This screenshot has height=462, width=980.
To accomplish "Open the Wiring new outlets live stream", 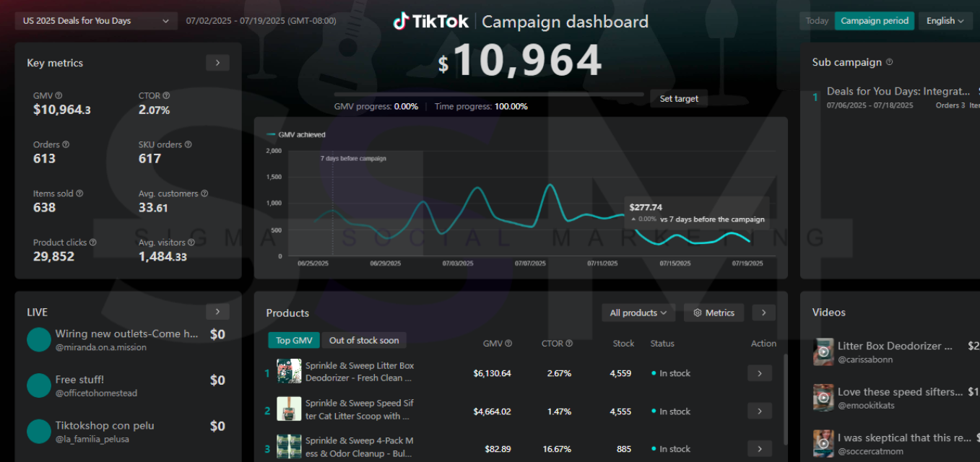I will point(127,334).
